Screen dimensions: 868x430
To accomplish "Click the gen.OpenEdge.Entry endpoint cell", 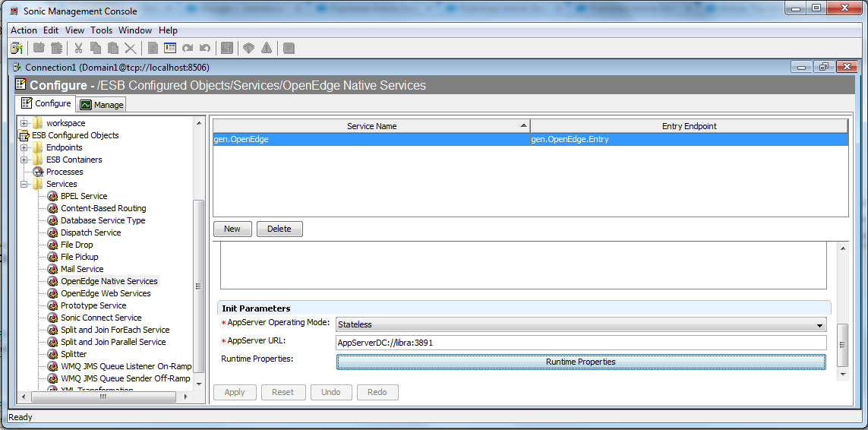I will [690, 140].
